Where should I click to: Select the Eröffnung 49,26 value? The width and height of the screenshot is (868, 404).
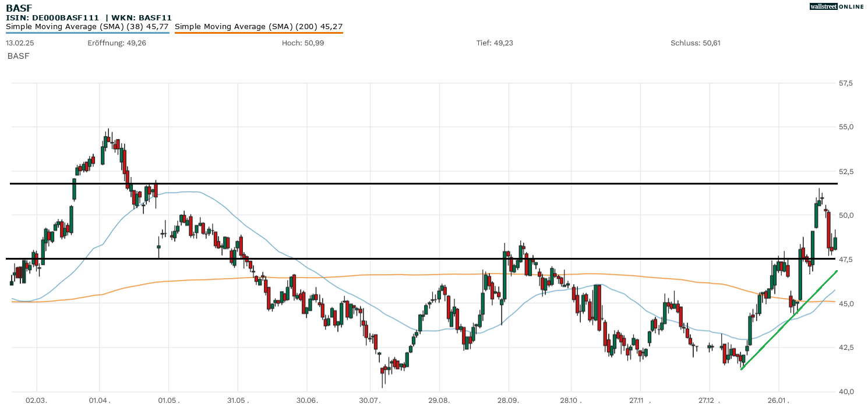117,43
